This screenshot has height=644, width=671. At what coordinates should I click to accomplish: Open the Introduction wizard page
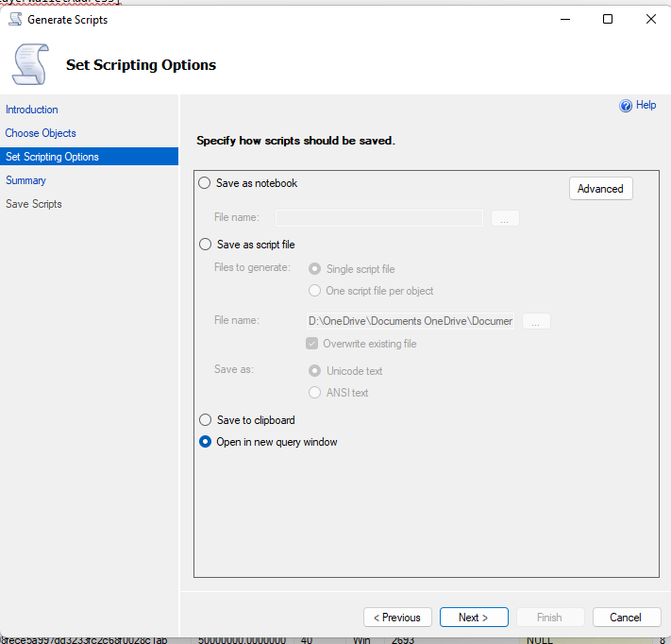32,110
